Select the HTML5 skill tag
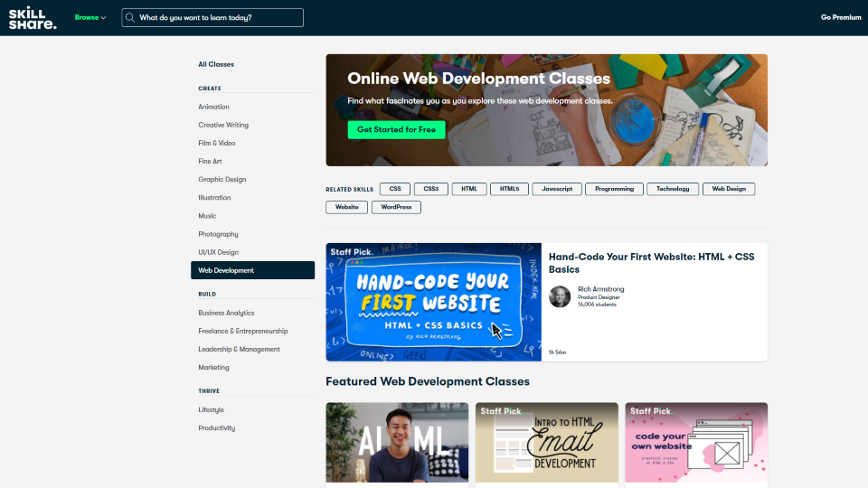868x488 pixels. (509, 189)
